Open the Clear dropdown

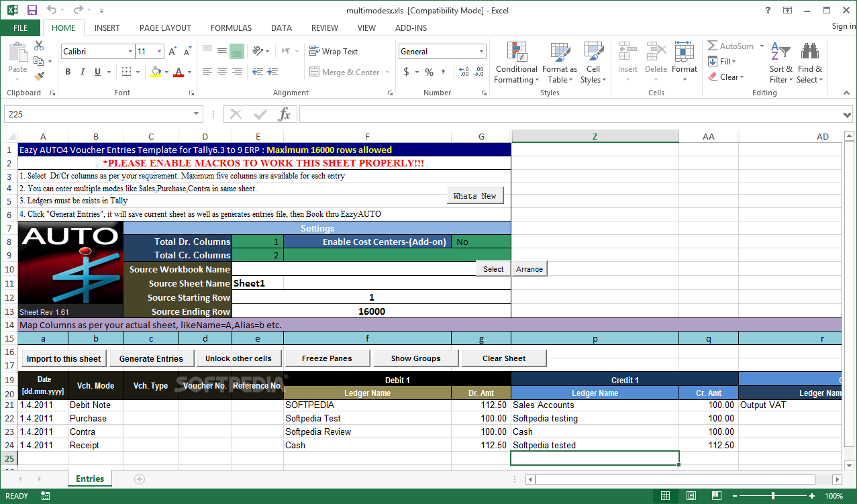pos(726,77)
